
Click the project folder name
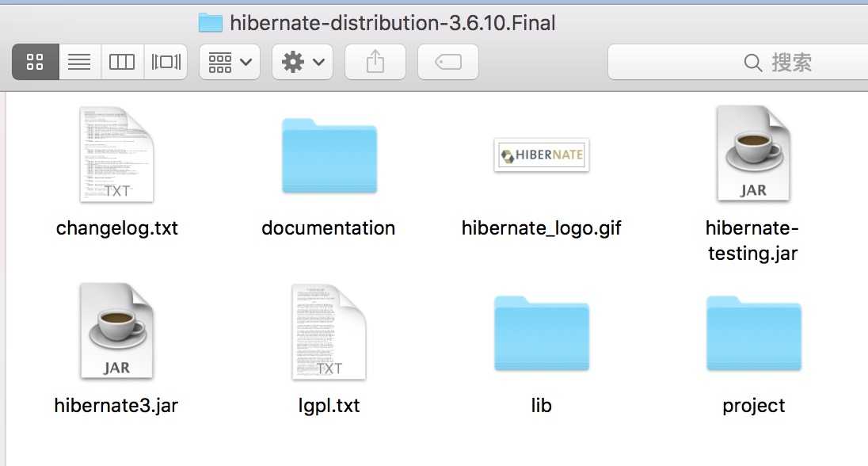[x=753, y=406]
